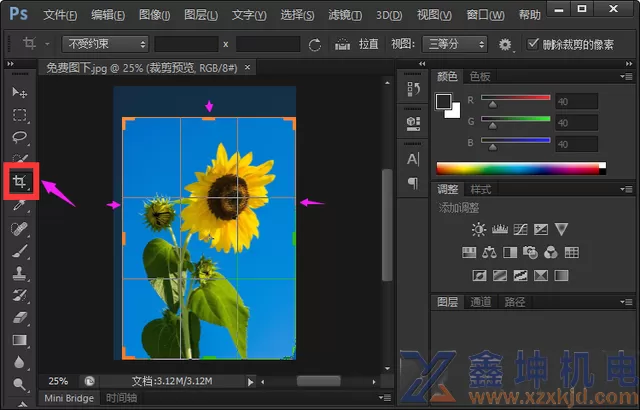Screen dimensions: 640x410
Task: Select the Clone Stamp tool
Action: 20,273
